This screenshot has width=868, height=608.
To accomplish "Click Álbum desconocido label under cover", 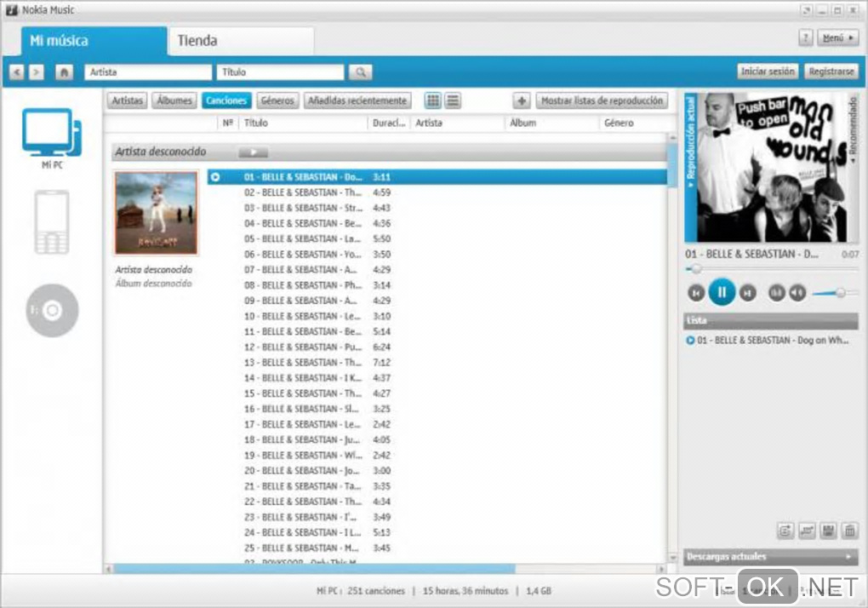I will tap(153, 284).
